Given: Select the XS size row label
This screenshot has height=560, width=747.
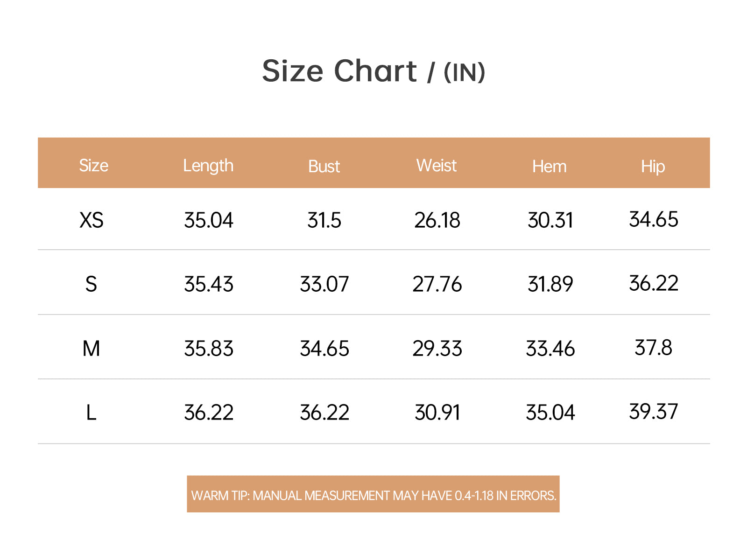Looking at the screenshot, I should (92, 220).
